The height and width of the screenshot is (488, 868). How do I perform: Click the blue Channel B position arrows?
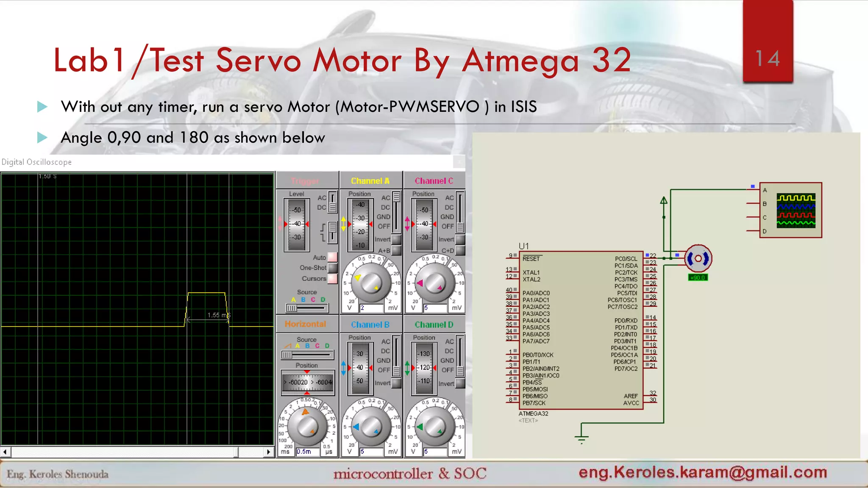pyautogui.click(x=343, y=367)
